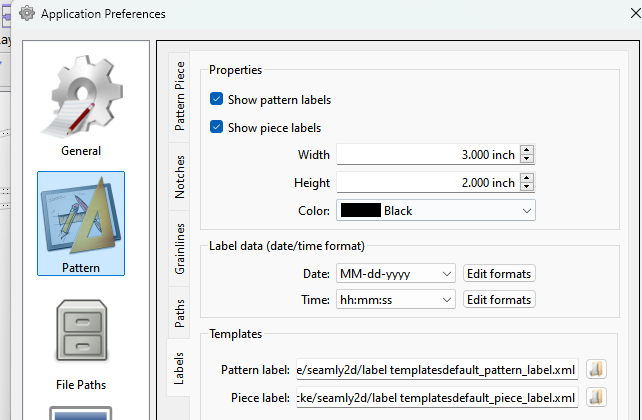Click the Black color swatch
The image size is (642, 420).
360,211
